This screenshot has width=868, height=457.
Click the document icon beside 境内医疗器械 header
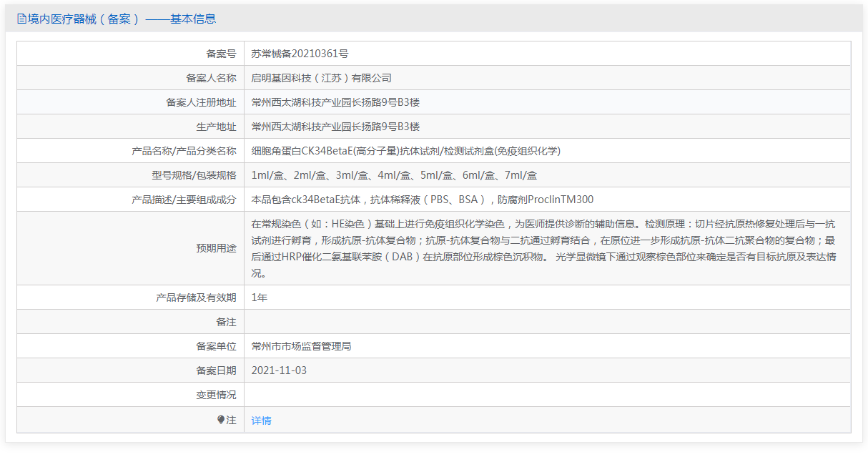tap(21, 19)
